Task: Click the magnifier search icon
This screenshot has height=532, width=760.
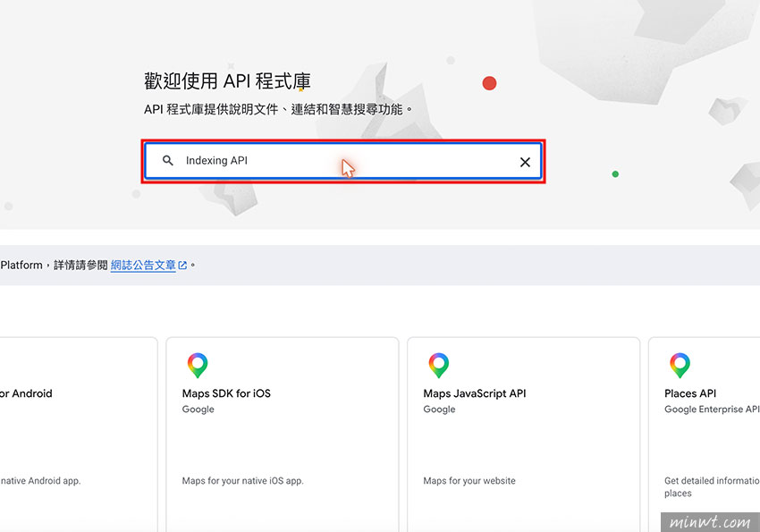Action: [168, 160]
